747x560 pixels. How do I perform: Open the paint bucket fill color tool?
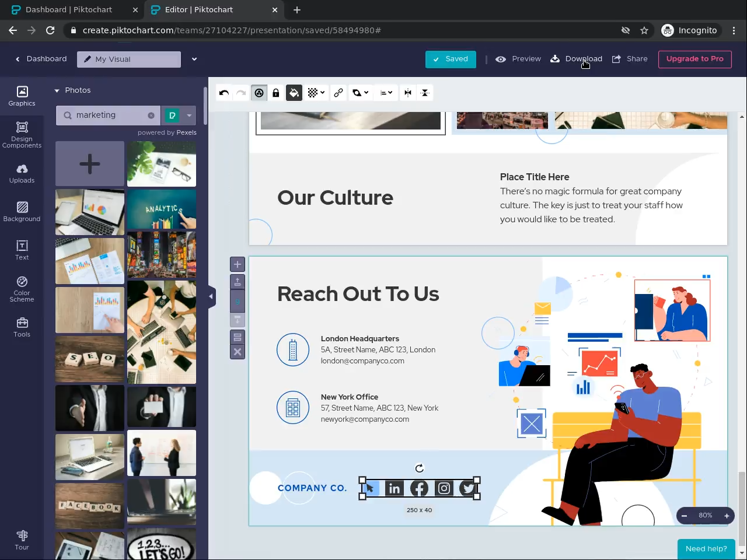294,93
